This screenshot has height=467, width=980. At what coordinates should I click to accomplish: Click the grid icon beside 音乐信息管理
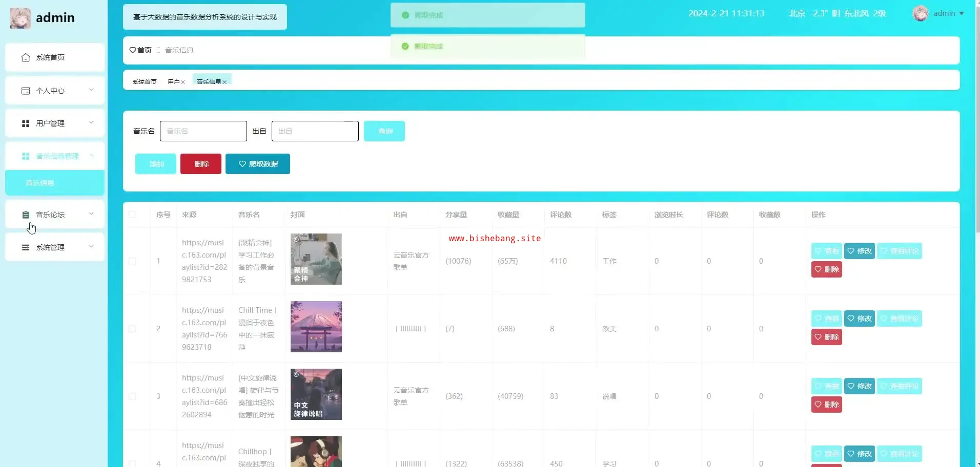tap(26, 156)
